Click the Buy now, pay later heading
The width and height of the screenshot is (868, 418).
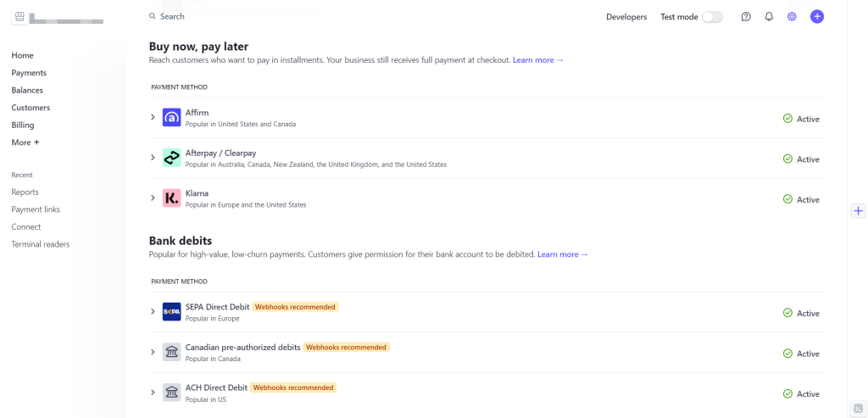click(198, 46)
